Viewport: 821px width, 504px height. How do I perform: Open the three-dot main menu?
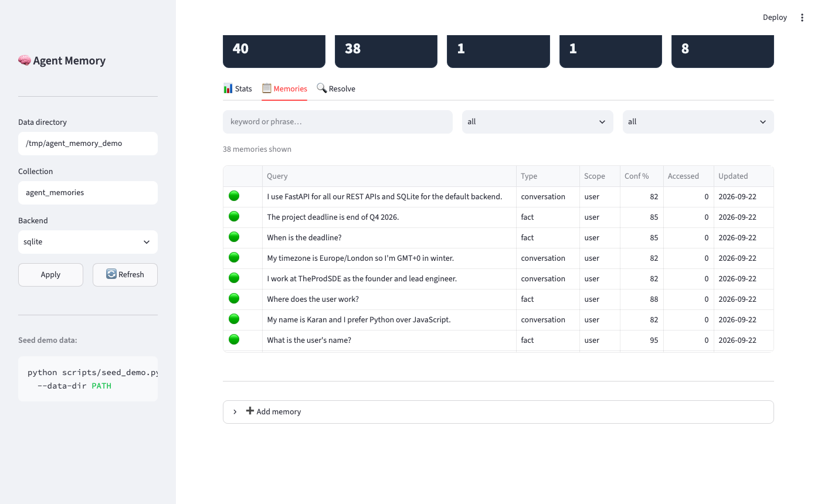coord(802,18)
